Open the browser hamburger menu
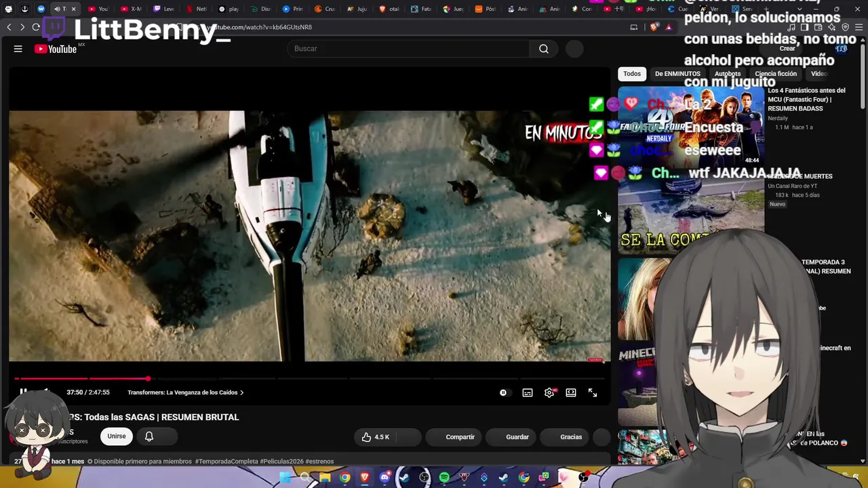 (859, 27)
